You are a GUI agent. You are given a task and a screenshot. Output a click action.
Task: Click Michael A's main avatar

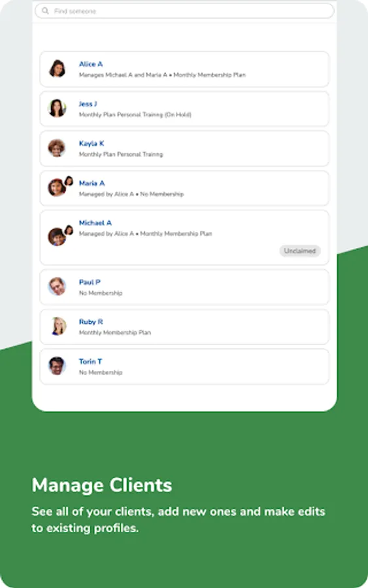[x=57, y=237]
